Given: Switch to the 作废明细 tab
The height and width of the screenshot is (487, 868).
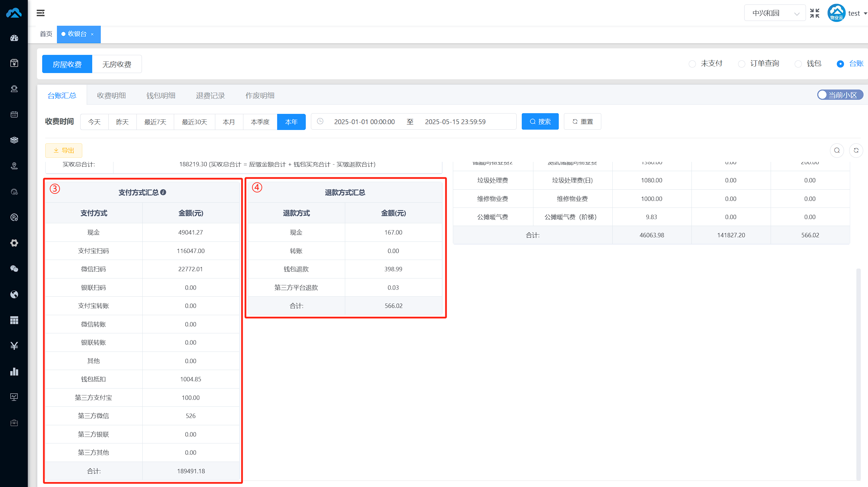Looking at the screenshot, I should 260,95.
